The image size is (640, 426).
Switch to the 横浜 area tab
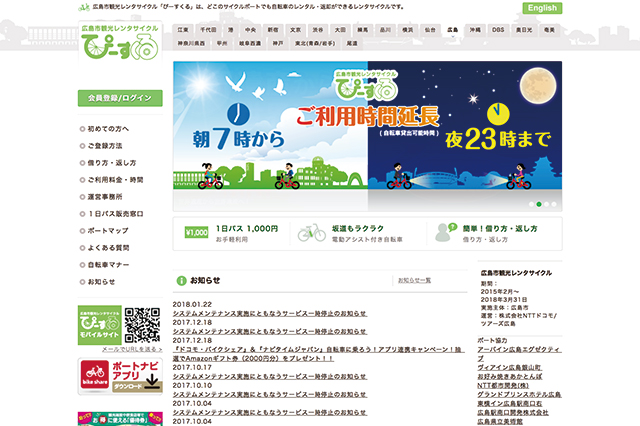[407, 30]
